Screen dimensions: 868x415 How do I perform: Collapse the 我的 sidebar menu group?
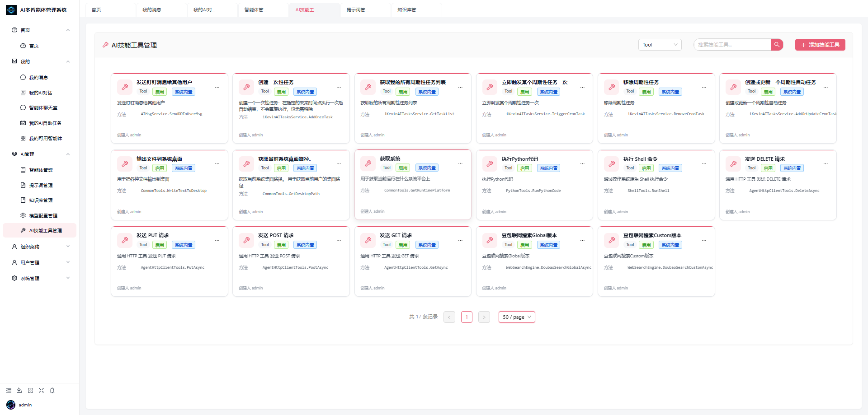tap(41, 61)
